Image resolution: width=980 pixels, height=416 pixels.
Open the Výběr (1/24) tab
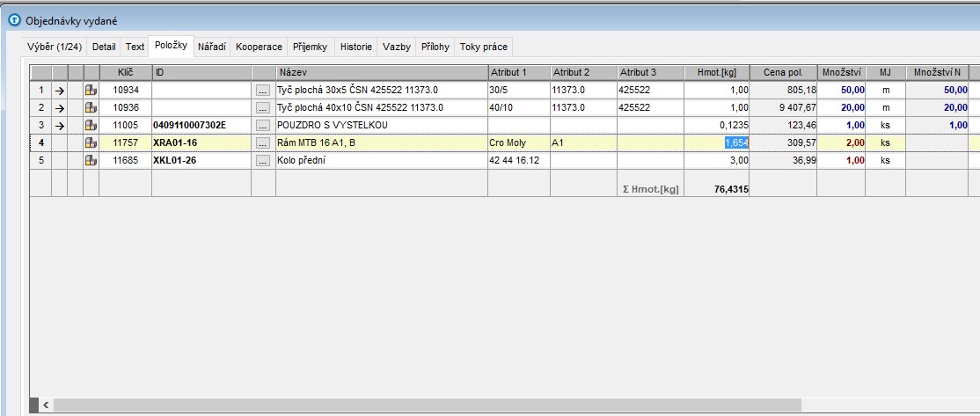55,47
